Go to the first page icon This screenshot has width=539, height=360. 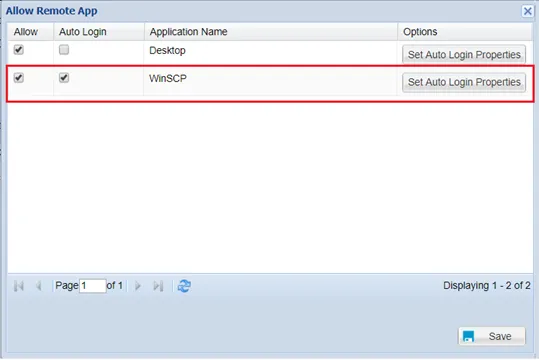(19, 286)
